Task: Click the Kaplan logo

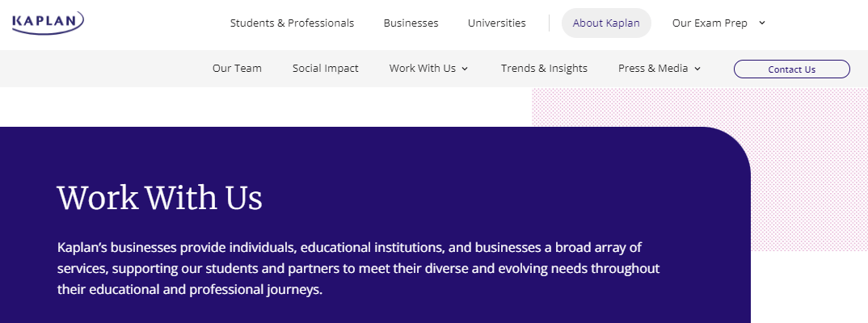Action: click(x=48, y=23)
